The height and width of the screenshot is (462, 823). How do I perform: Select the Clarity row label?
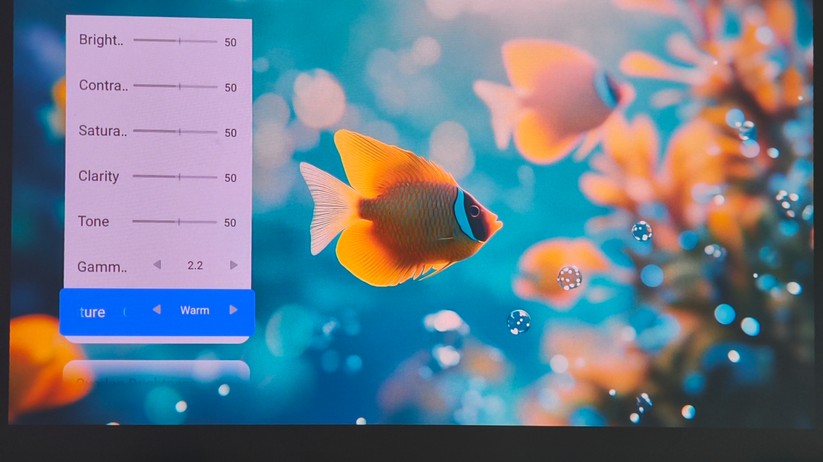point(99,176)
